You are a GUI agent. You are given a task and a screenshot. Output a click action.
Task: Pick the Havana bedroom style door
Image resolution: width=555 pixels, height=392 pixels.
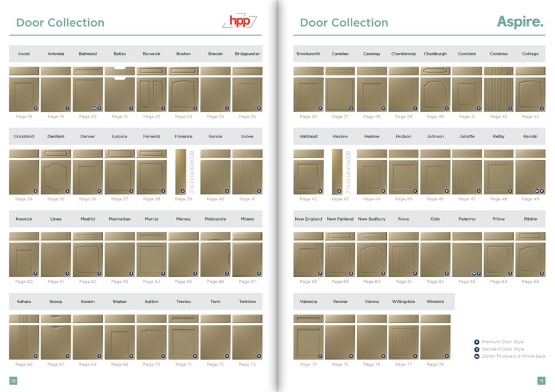pyautogui.click(x=337, y=171)
